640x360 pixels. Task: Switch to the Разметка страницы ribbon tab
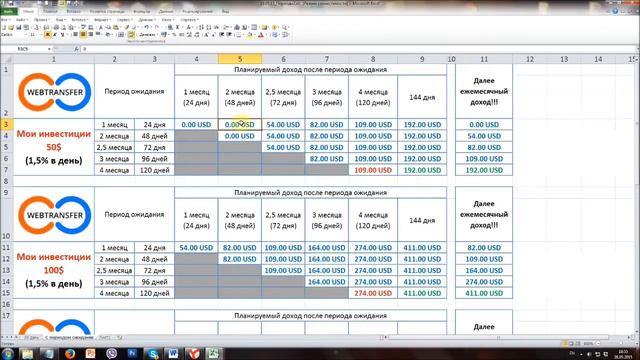107,11
